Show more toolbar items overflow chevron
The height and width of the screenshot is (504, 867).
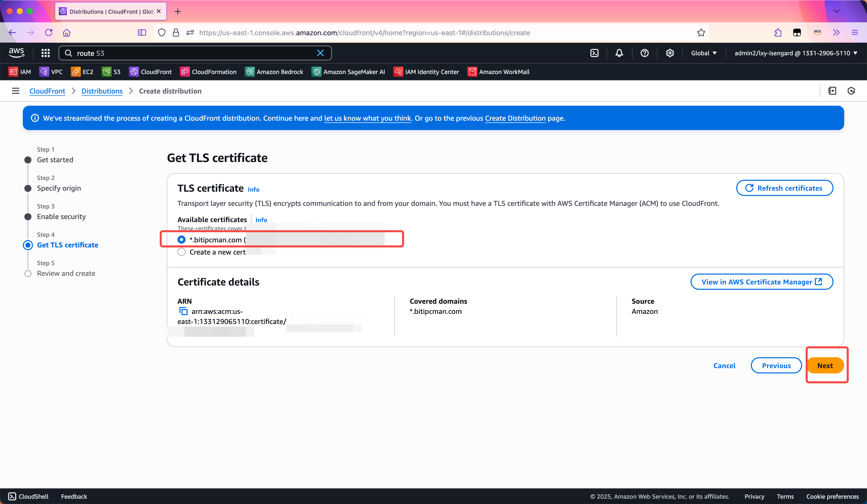point(836,33)
